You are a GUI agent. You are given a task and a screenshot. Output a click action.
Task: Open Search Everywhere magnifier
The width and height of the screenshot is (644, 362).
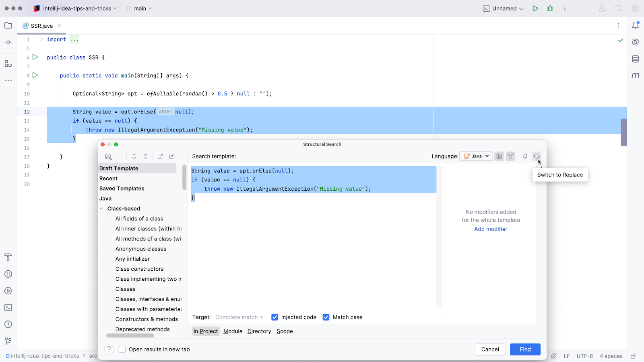coord(619,8)
